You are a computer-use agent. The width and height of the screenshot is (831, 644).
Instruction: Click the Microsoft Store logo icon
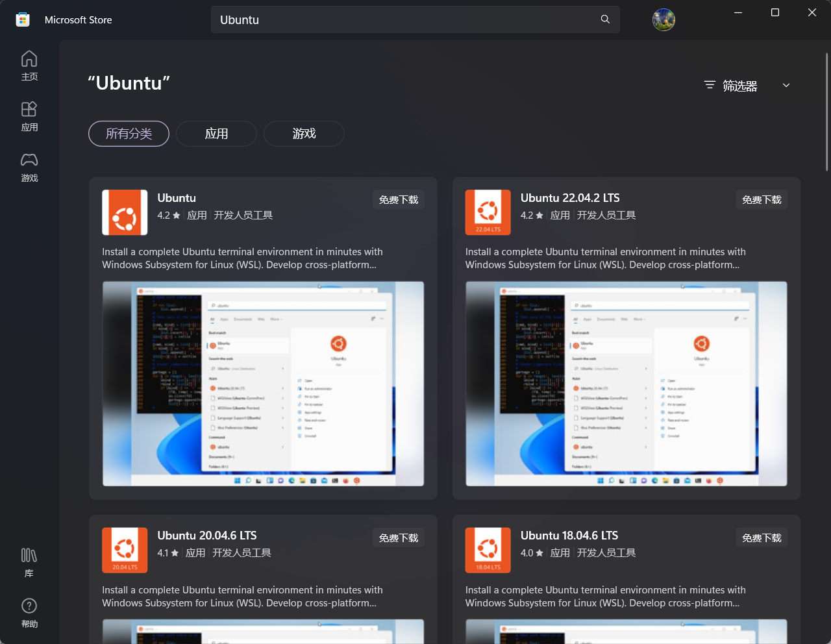(23, 19)
